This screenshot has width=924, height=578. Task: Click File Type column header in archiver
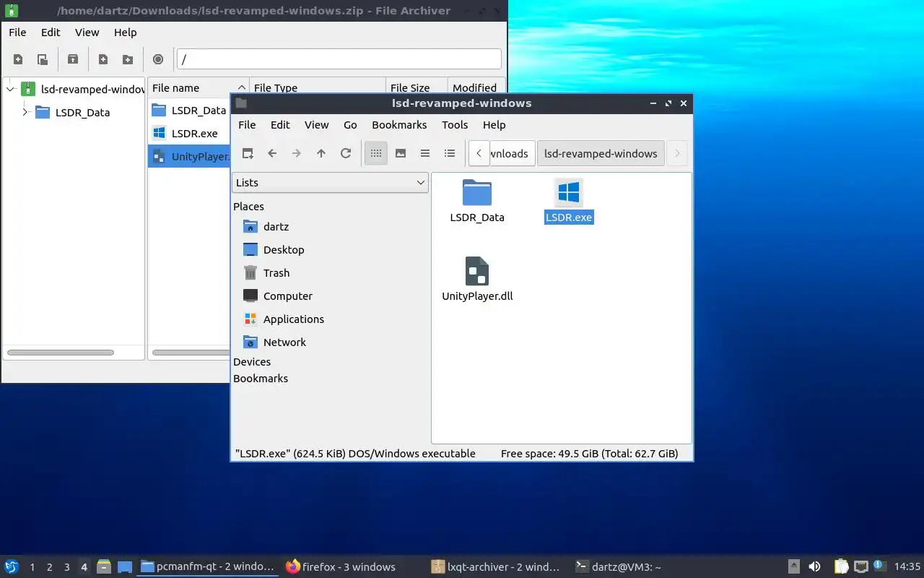click(317, 87)
